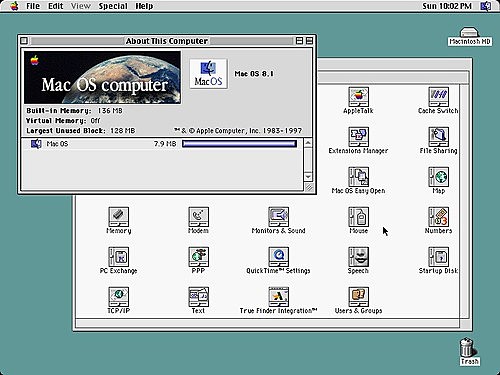Image resolution: width=500 pixels, height=375 pixels.
Task: Select the PPP control panel icon
Action: tap(198, 257)
